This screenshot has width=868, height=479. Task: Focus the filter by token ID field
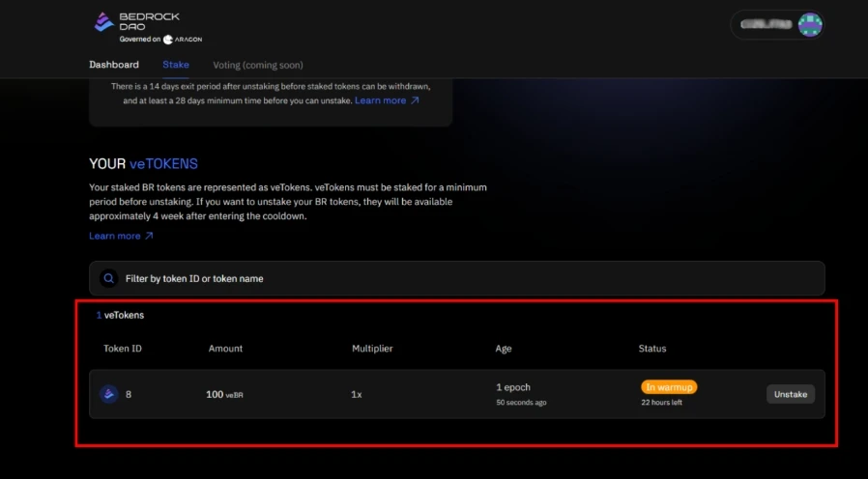tap(464, 278)
